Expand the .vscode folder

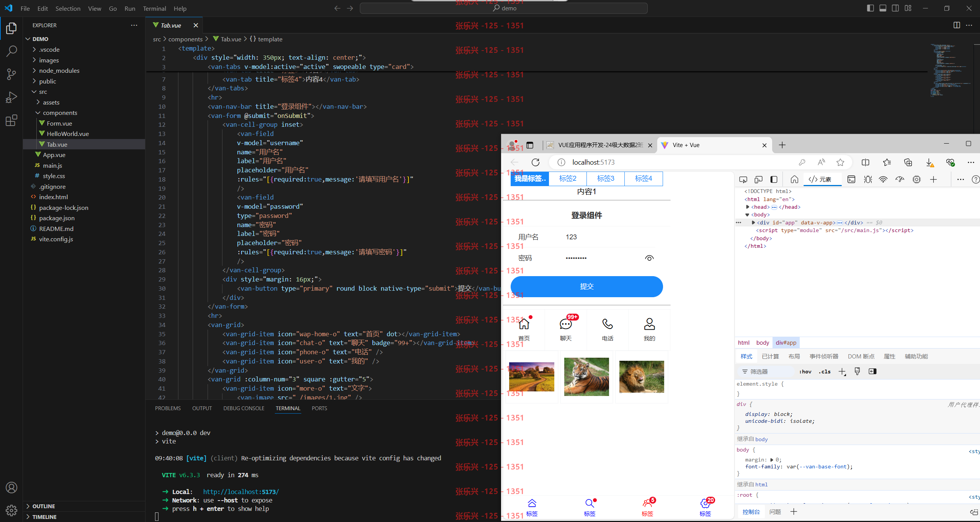pos(34,49)
